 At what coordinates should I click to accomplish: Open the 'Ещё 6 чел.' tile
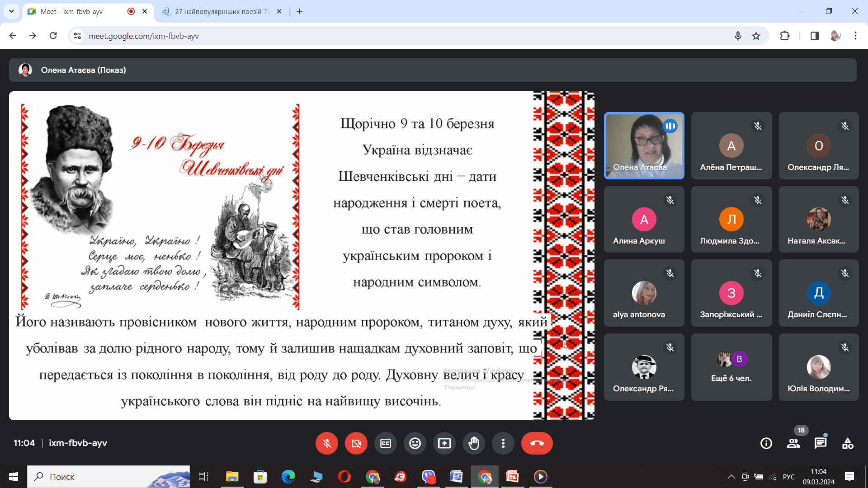pyautogui.click(x=731, y=367)
